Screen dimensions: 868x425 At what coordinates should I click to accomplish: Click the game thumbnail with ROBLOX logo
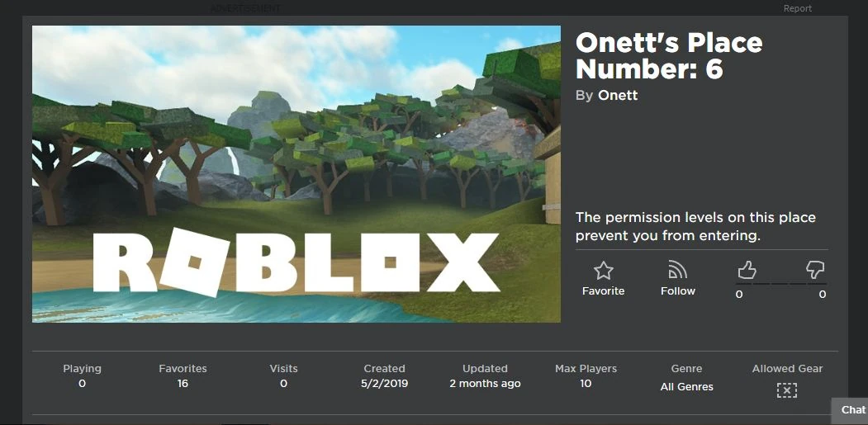296,174
